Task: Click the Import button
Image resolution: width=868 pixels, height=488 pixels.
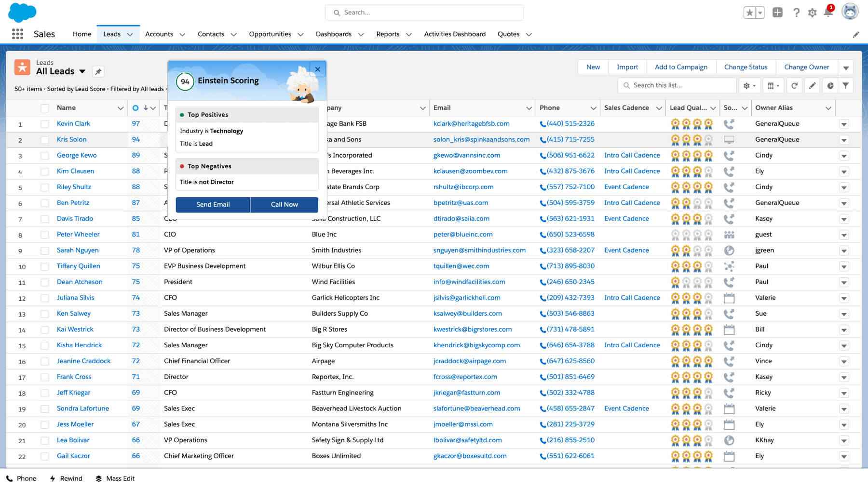Action: click(627, 67)
